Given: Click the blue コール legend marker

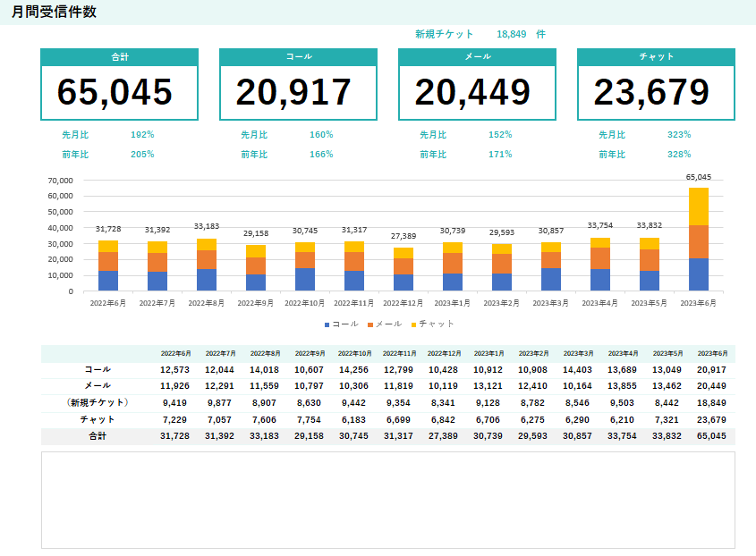Looking at the screenshot, I should (327, 324).
